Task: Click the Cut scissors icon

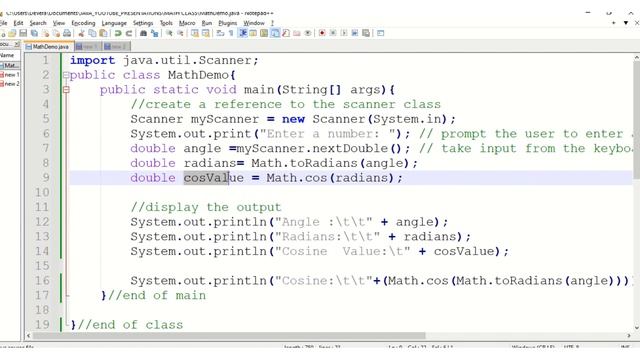Action: pos(81,33)
